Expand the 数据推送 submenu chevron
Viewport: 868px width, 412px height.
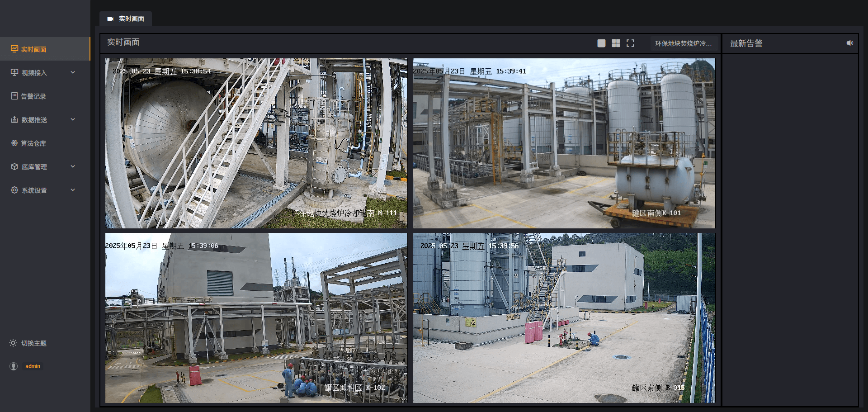coord(73,119)
